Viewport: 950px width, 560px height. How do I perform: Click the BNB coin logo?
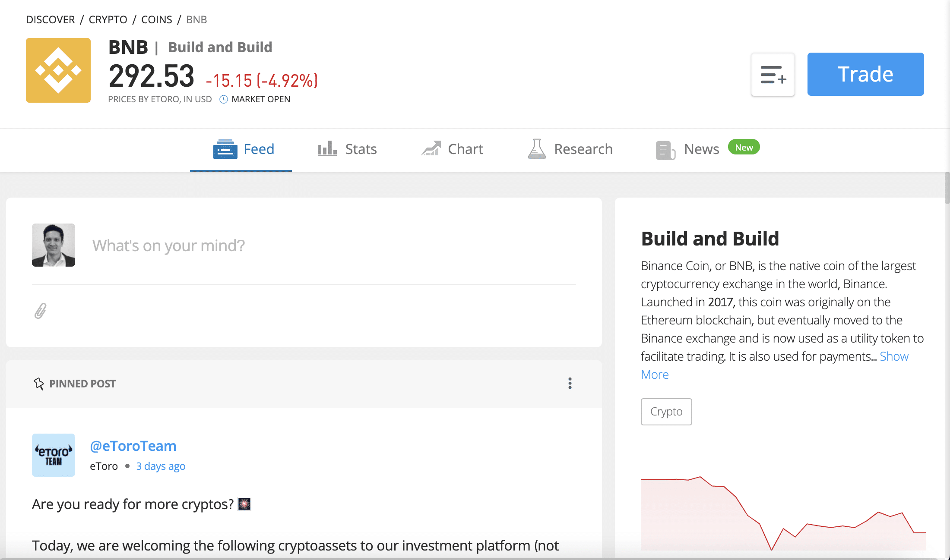(58, 70)
